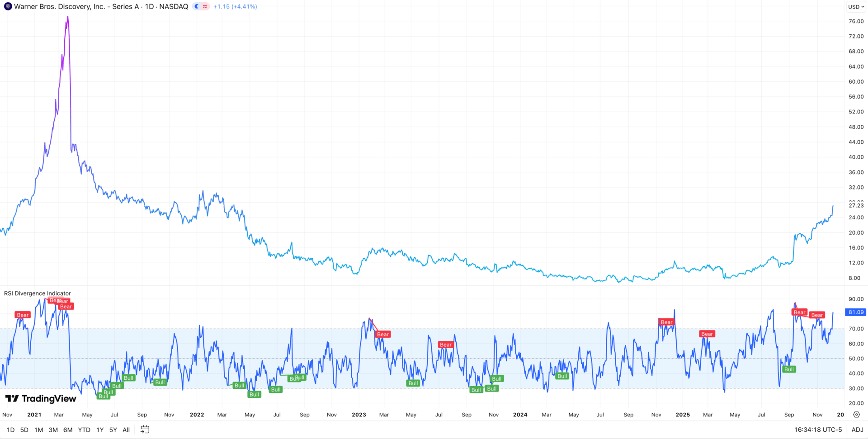This screenshot has width=868, height=439.
Task: Click the 2024 year label on time axis
Action: [x=520, y=415]
